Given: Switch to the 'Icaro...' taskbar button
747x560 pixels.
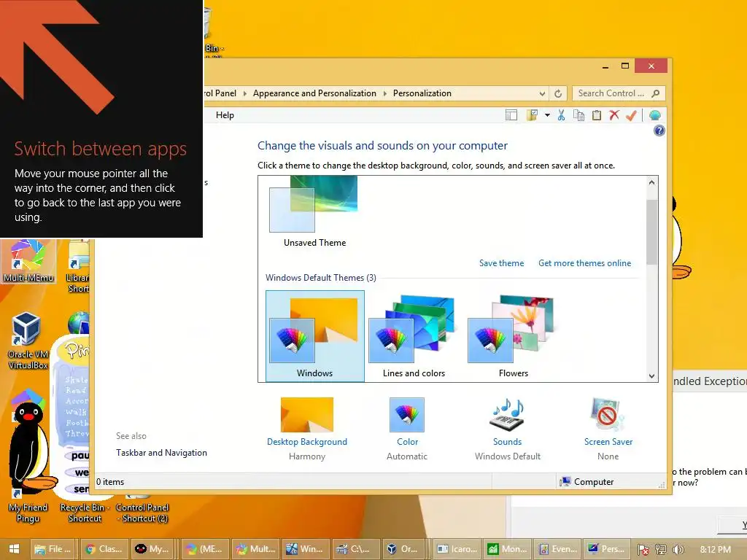Looking at the screenshot, I should (x=457, y=549).
